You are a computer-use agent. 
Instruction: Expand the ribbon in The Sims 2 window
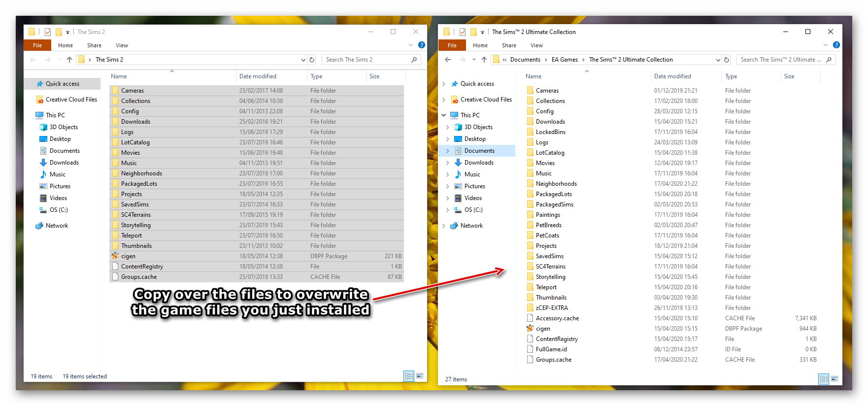pos(411,45)
